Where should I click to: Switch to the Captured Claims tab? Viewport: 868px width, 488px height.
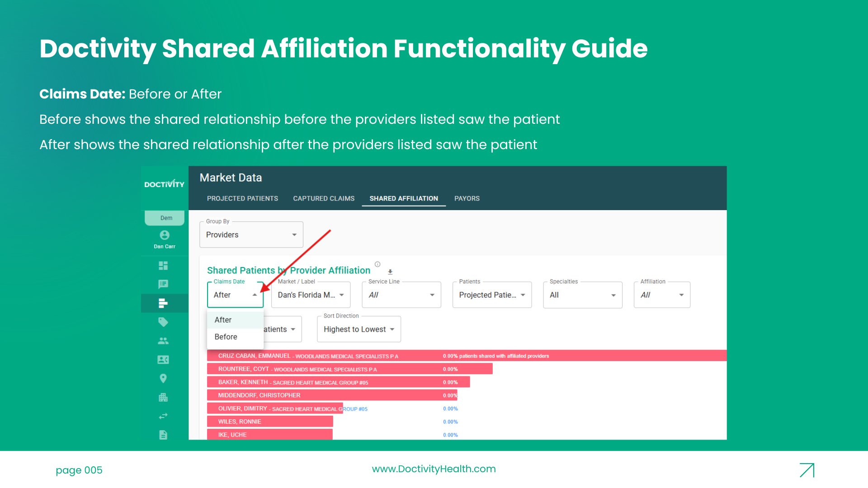click(324, 198)
